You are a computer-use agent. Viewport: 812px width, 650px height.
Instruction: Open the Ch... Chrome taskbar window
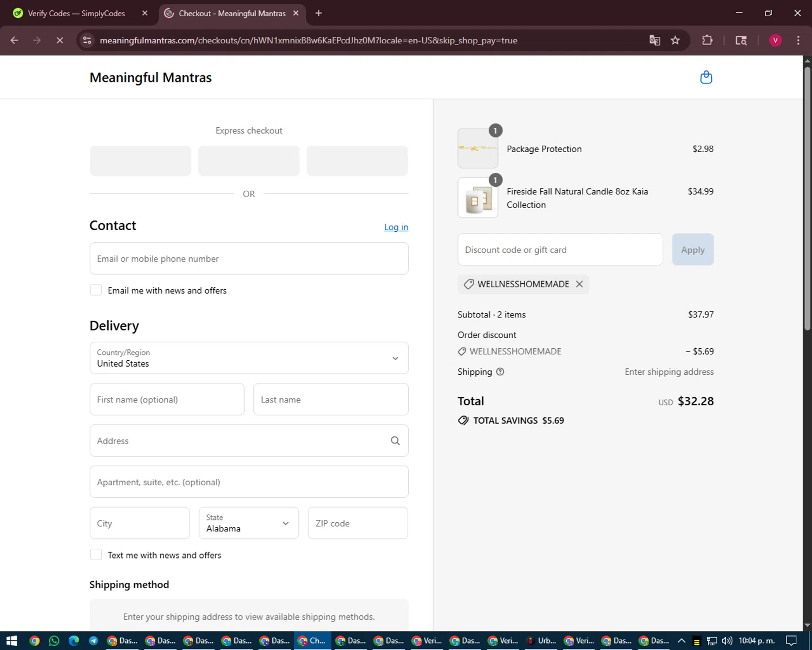pos(313,641)
